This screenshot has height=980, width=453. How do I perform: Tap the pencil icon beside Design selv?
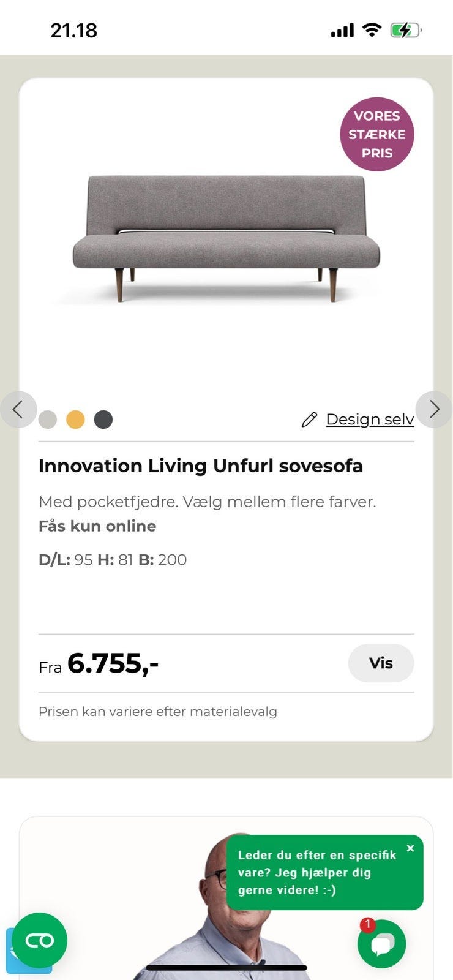[310, 420]
